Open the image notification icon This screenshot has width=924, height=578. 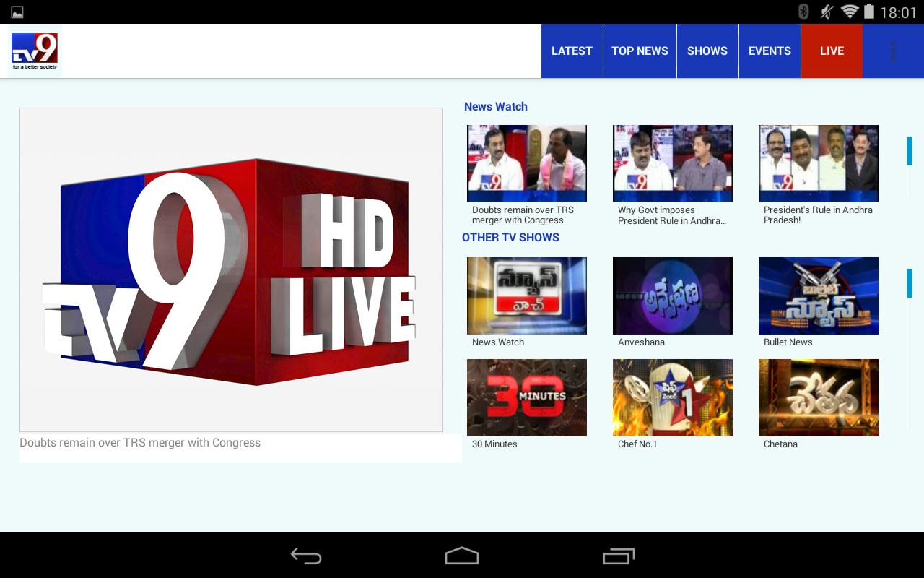tap(17, 12)
